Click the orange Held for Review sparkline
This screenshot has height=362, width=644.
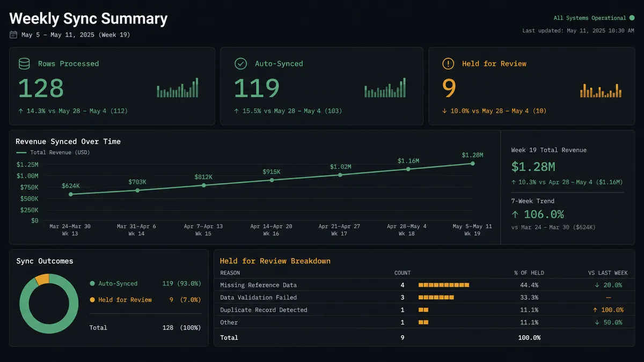(x=601, y=90)
